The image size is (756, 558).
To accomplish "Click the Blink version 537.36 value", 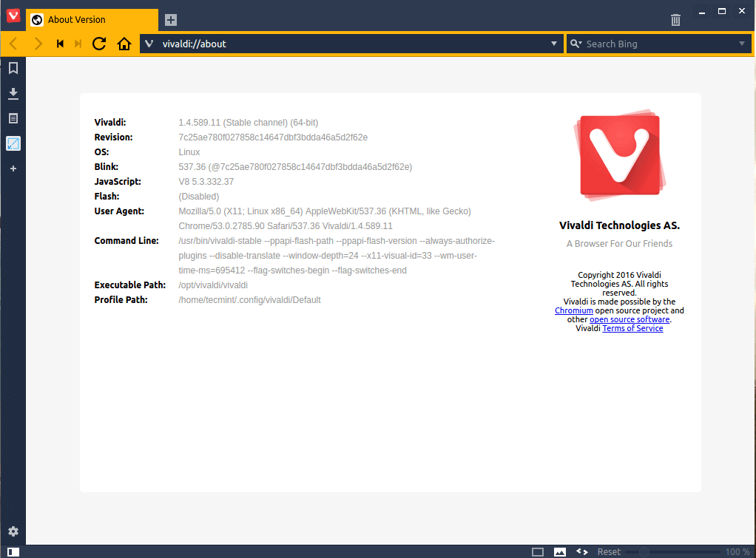I will [295, 167].
